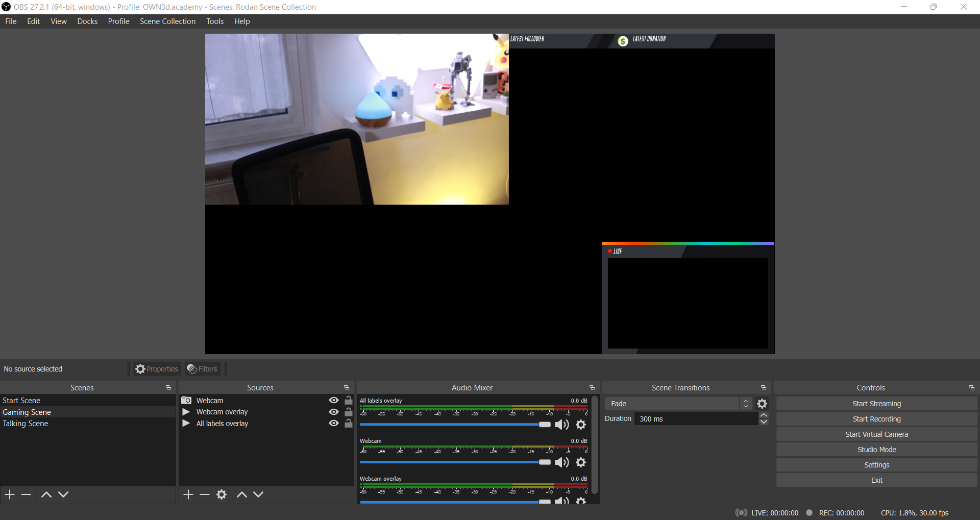Expand the Webcam overlay group
The image size is (980, 520).
(x=186, y=412)
